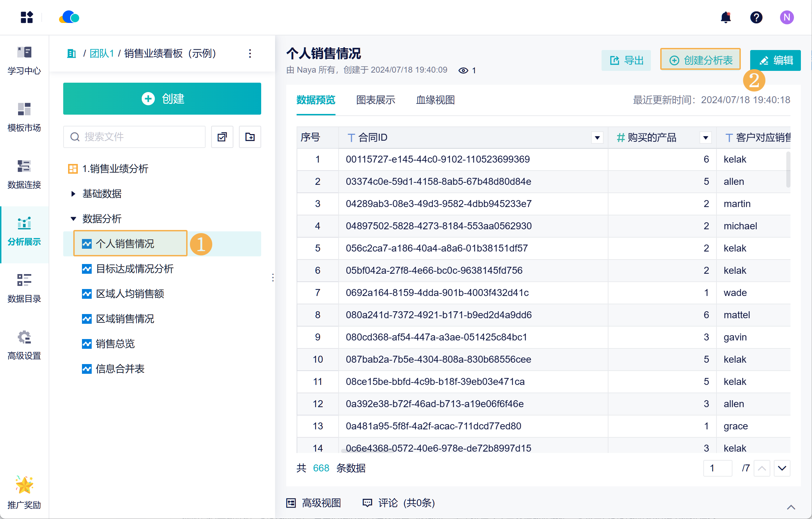Open the 购买的产品 column dropdown
This screenshot has width=812, height=519.
pyautogui.click(x=705, y=138)
